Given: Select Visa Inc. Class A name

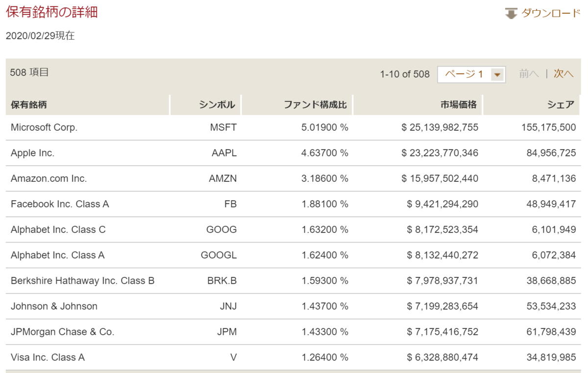Looking at the screenshot, I should 48,357.
